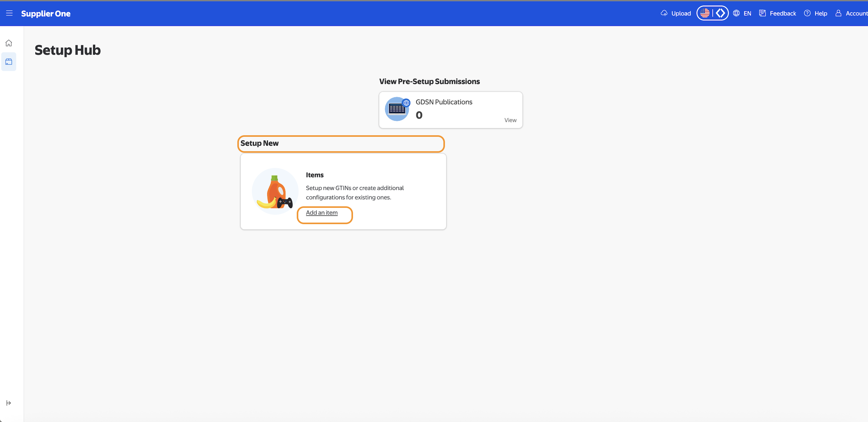868x422 pixels.
Task: Click the Feedback pencil icon
Action: coord(762,13)
